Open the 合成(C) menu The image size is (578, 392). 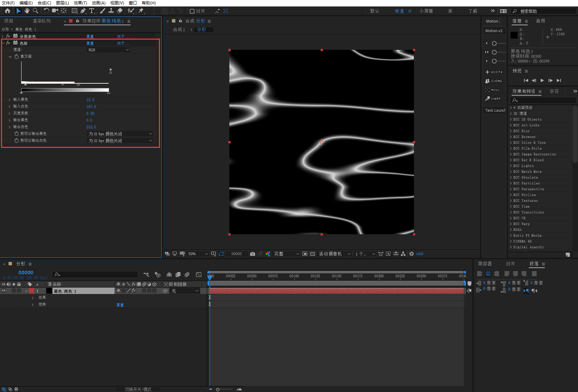(x=44, y=3)
